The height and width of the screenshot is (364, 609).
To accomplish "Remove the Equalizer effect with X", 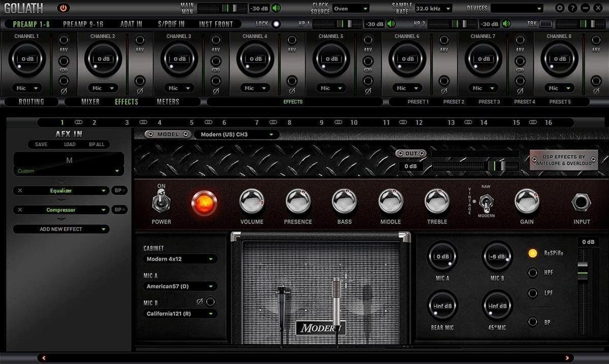I will [20, 191].
